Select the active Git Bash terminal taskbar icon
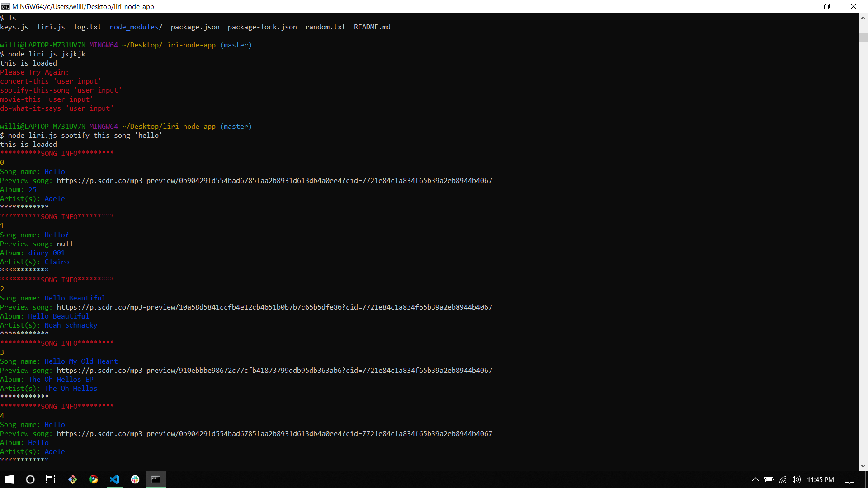The image size is (868, 488). [156, 479]
